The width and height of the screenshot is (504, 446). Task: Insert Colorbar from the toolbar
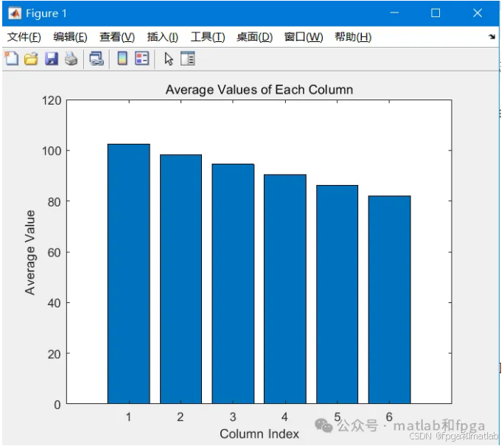tap(122, 58)
